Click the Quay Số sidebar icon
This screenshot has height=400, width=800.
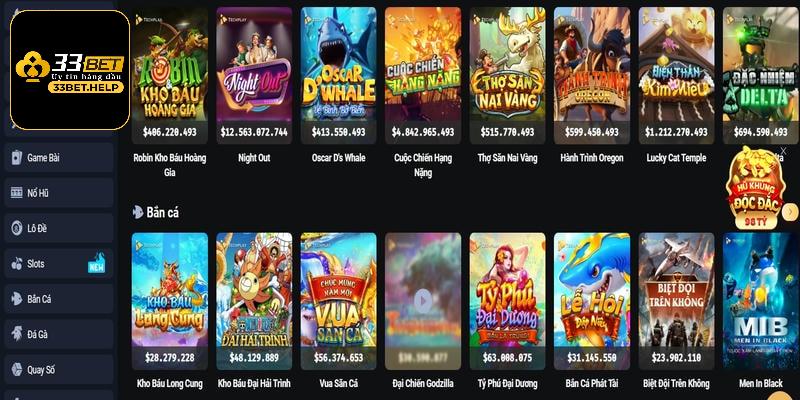pos(17,369)
